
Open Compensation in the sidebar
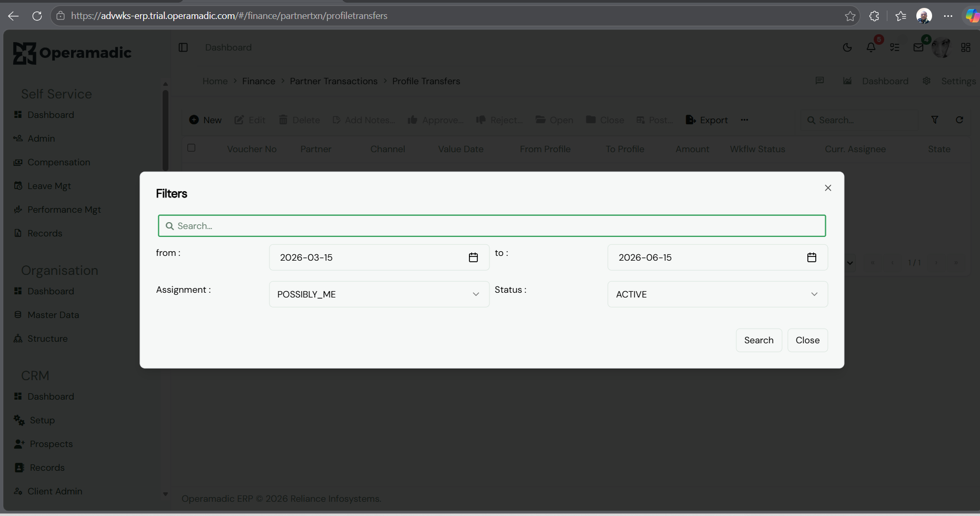(52, 162)
